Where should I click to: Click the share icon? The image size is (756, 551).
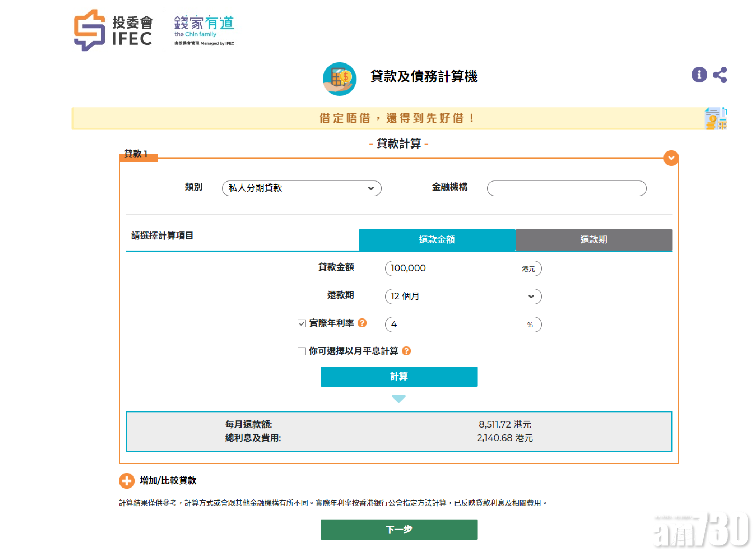coord(720,75)
